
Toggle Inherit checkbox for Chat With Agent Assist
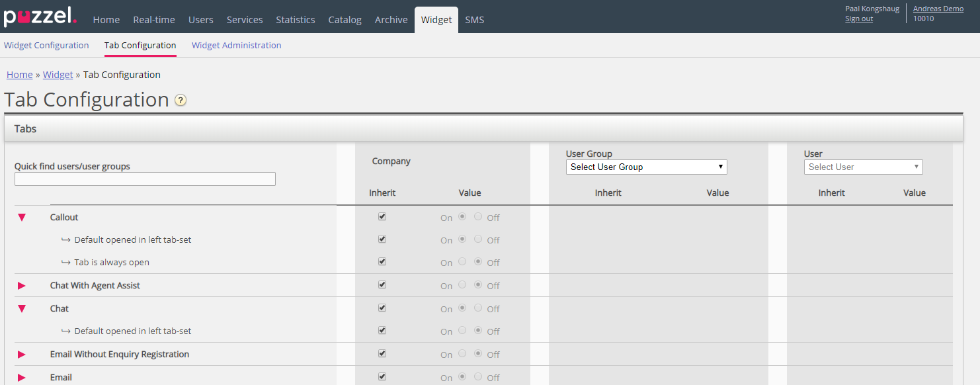click(382, 285)
